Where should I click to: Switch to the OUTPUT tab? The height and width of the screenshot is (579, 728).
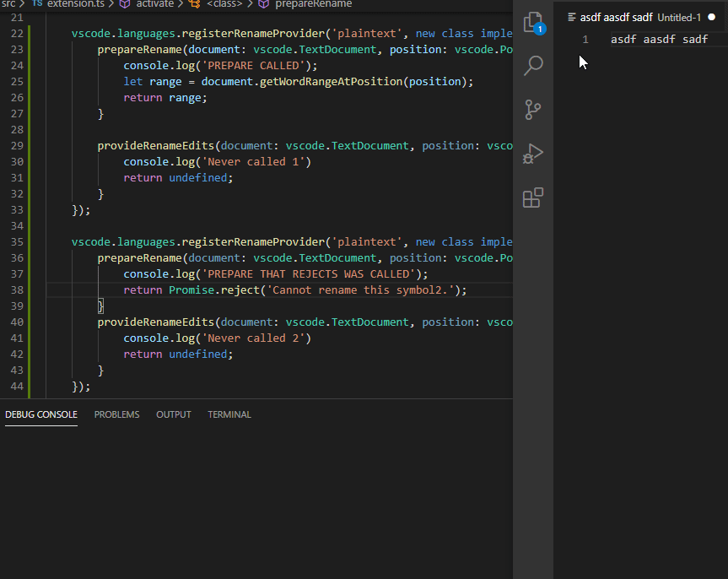(174, 414)
